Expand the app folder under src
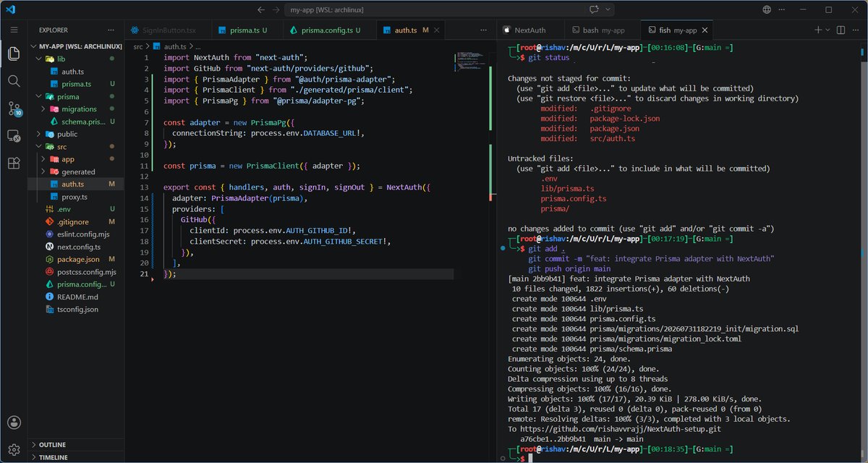 [x=76, y=159]
